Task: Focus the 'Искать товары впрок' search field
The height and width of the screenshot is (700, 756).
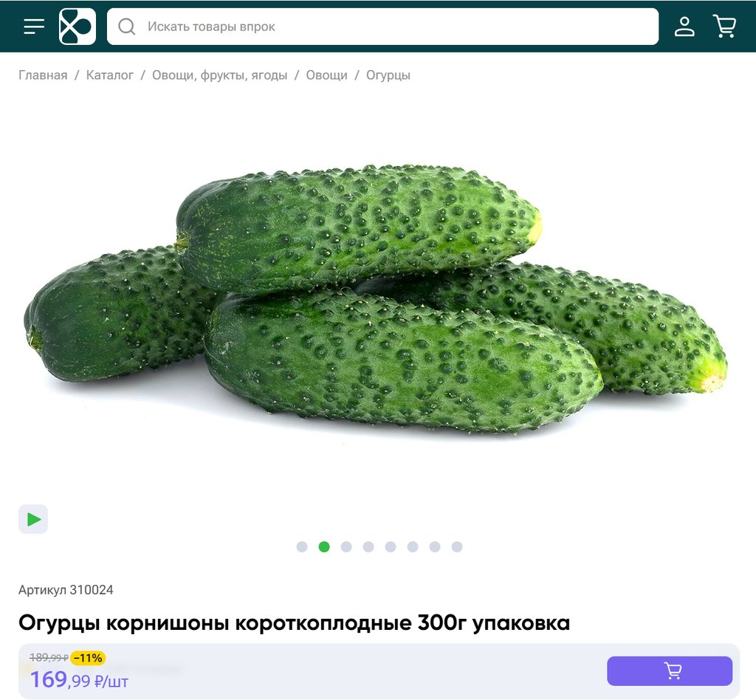Action: (x=382, y=27)
